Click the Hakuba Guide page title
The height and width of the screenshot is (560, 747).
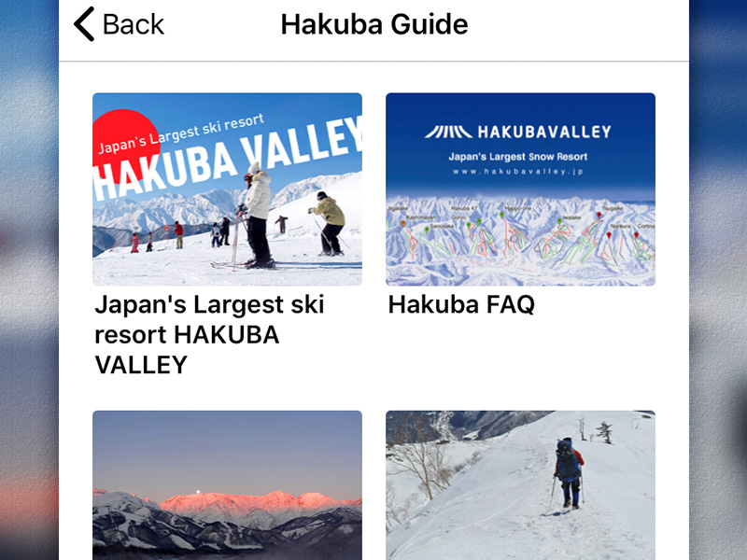[x=374, y=24]
